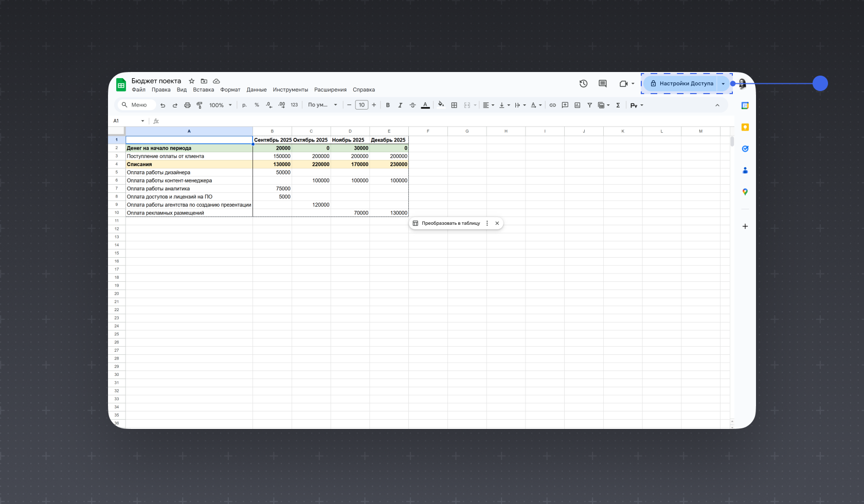This screenshot has height=504, width=864.
Task: Open the 100% zoom dropdown
Action: (221, 105)
